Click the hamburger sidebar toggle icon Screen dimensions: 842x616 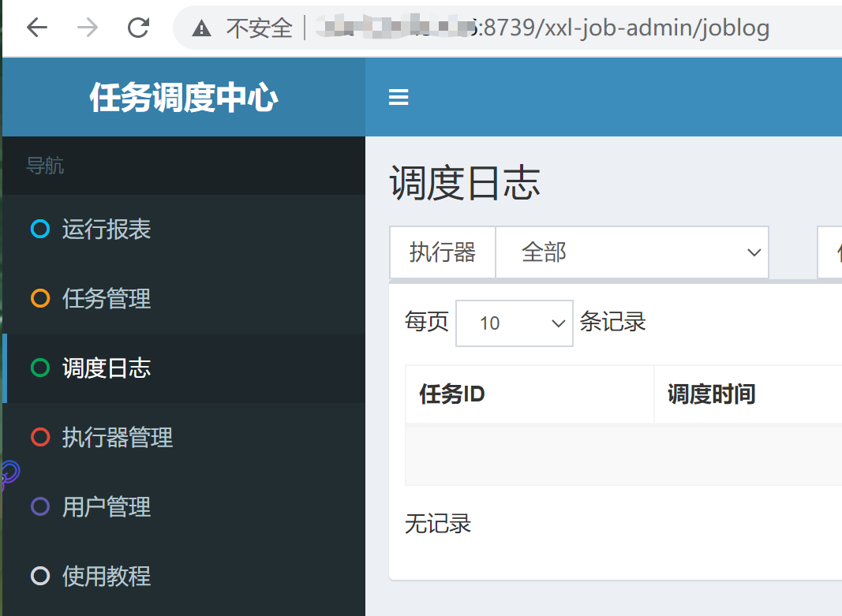(x=399, y=97)
